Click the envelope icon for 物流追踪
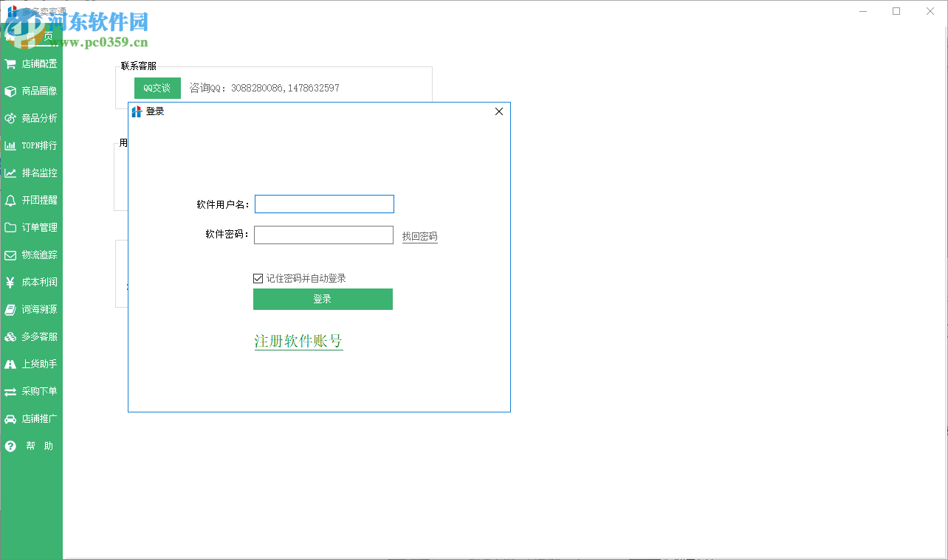948x560 pixels. (10, 255)
